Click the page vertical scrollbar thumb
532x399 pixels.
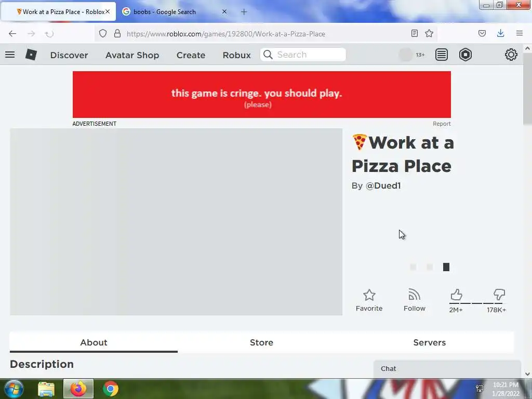527,89
